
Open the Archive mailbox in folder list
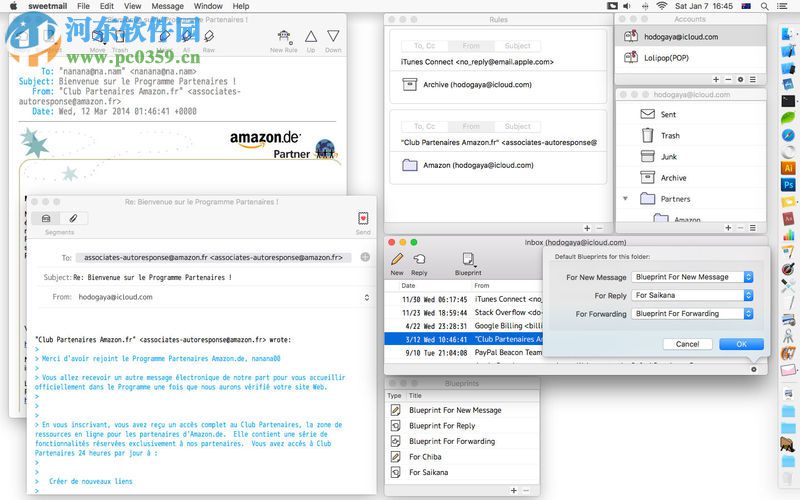pyautogui.click(x=691, y=178)
